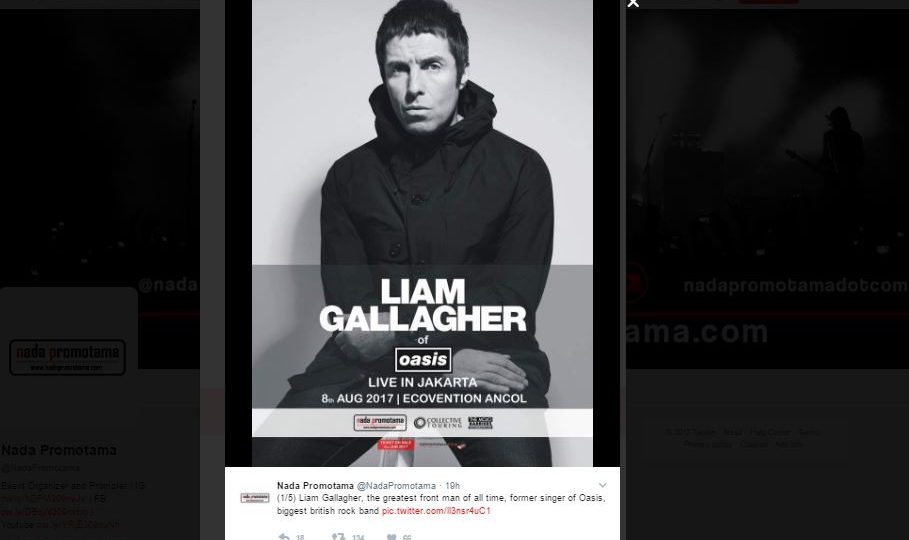
Task: Open the @NadaPromotama handle in the tweet header
Action: point(396,485)
